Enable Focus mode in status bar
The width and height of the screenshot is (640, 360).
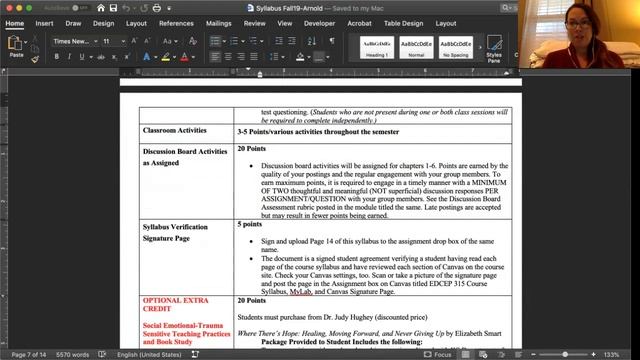click(438, 355)
